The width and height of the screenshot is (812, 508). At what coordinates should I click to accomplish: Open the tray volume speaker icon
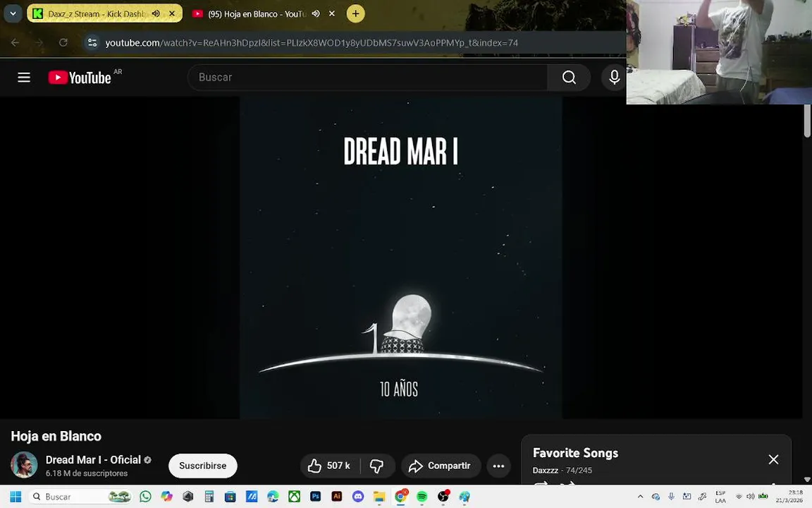(x=751, y=497)
